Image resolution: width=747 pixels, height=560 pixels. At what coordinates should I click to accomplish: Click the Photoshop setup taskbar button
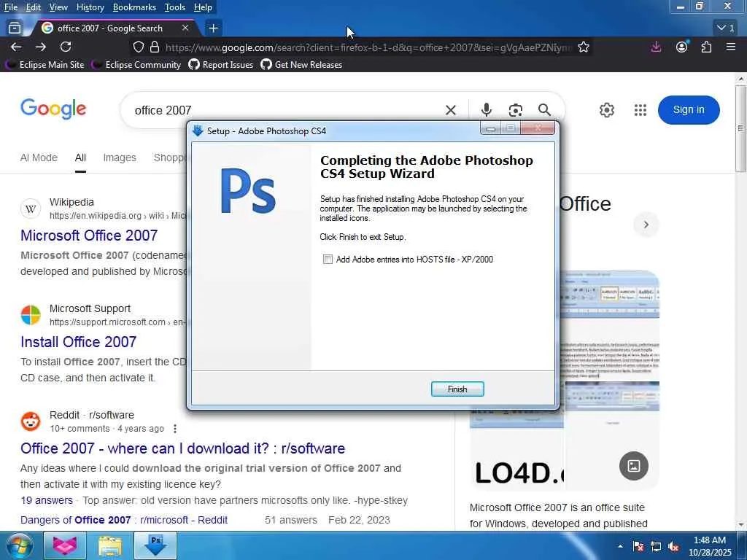155,545
